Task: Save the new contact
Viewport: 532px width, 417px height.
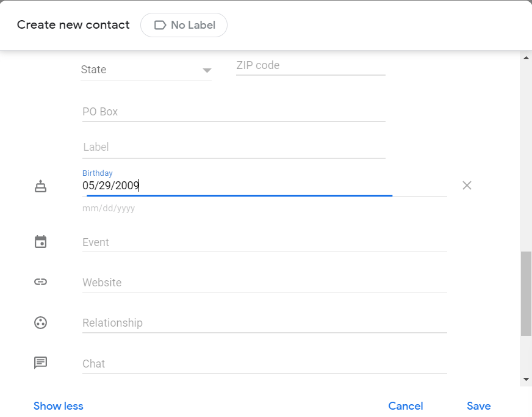Action: point(479,406)
